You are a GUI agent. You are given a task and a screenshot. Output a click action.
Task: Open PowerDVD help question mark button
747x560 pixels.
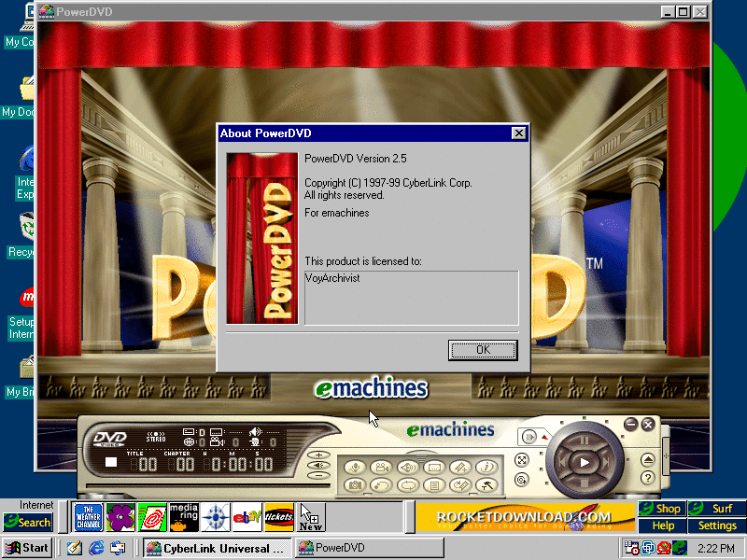tap(648, 478)
